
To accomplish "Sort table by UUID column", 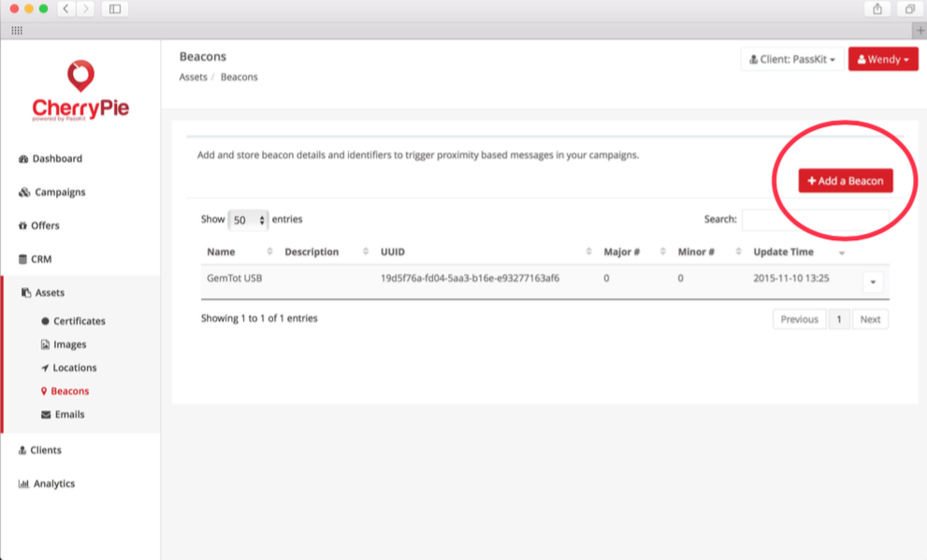I will point(486,251).
